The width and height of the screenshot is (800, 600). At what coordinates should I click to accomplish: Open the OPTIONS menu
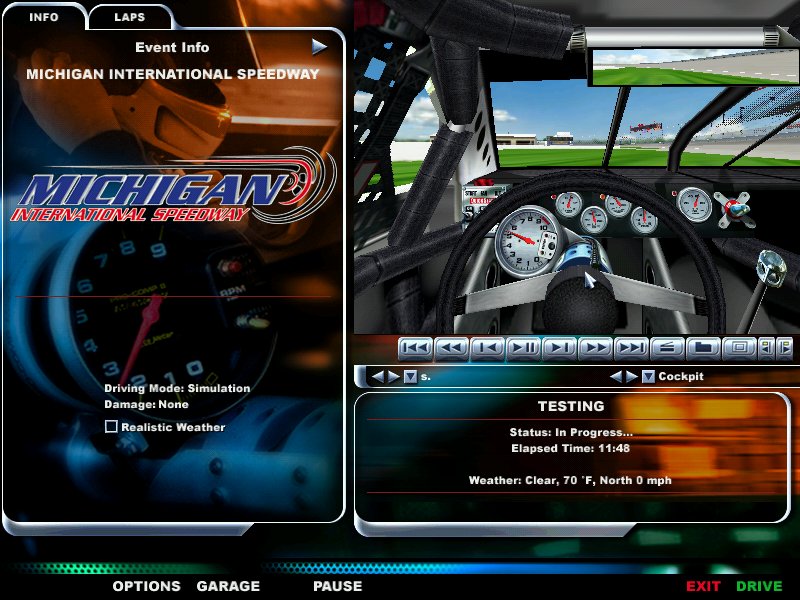click(x=146, y=586)
